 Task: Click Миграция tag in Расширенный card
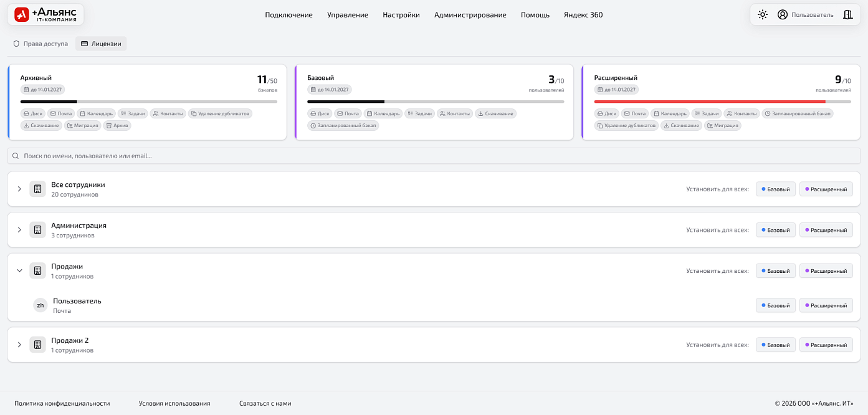click(722, 125)
